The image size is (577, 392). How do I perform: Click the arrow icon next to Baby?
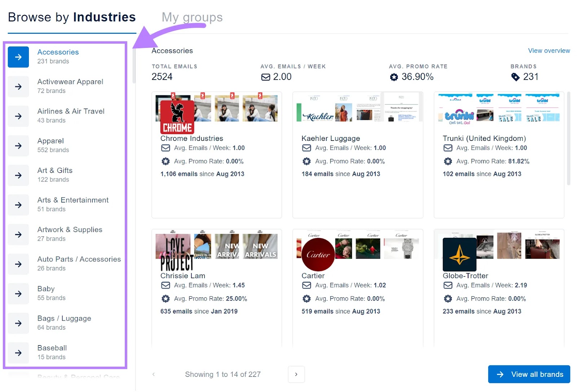pos(18,293)
